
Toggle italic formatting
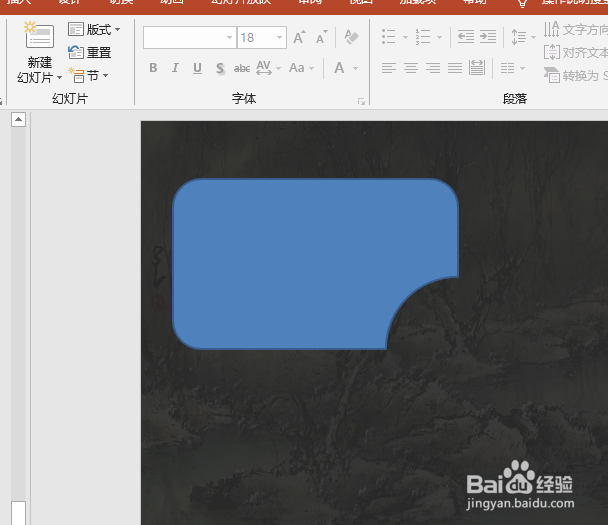(x=175, y=68)
